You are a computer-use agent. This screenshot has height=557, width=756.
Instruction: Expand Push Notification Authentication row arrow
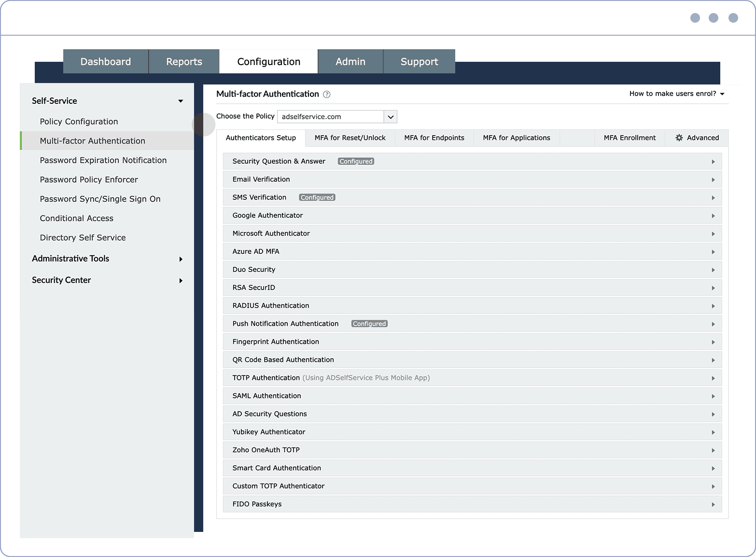(x=713, y=324)
